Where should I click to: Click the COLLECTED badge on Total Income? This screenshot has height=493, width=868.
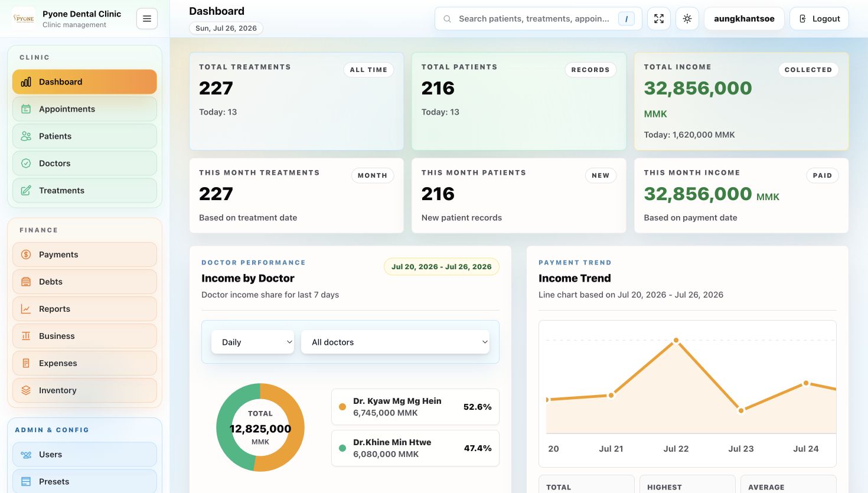(808, 70)
